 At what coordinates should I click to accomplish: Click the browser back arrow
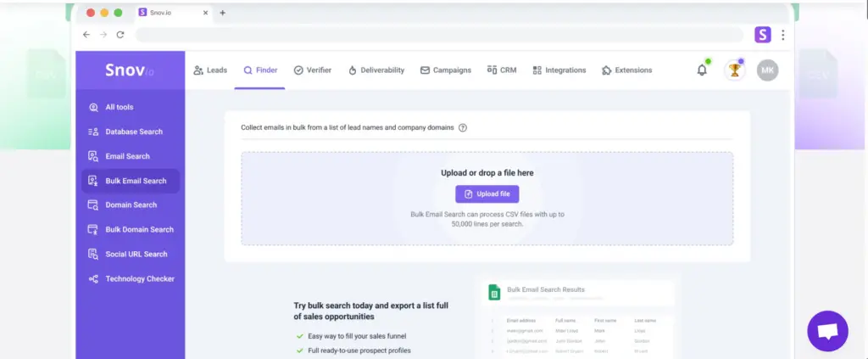[x=86, y=34]
